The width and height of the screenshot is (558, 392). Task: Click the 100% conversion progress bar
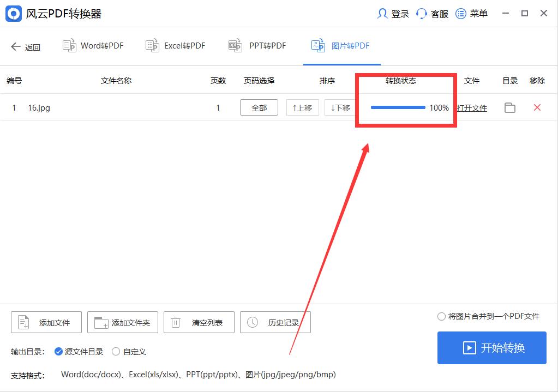tap(398, 107)
